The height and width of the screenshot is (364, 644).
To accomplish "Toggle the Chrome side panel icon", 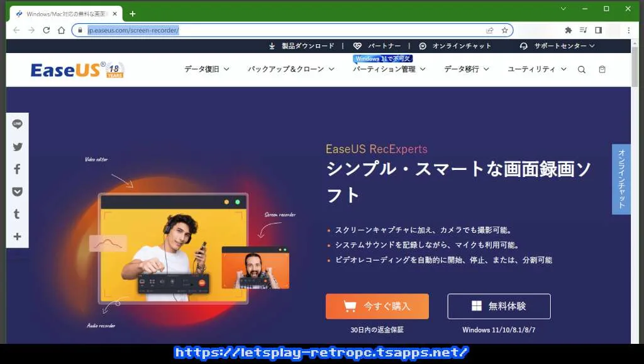I will pos(599,30).
